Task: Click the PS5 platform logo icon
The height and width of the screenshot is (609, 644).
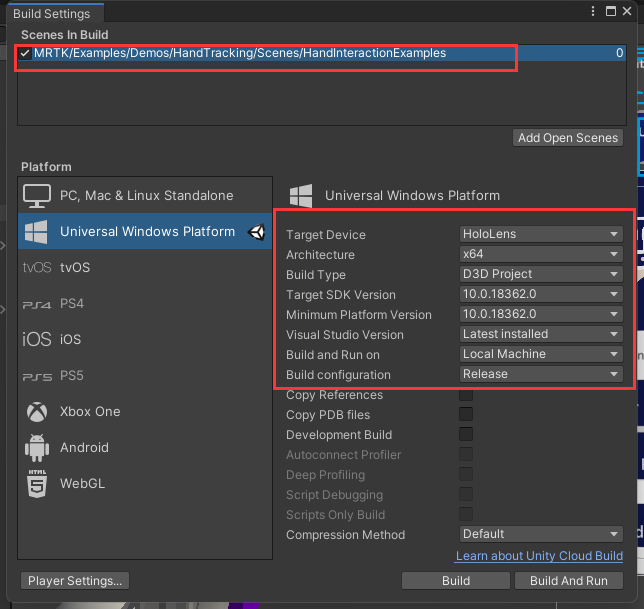Action: [x=37, y=376]
